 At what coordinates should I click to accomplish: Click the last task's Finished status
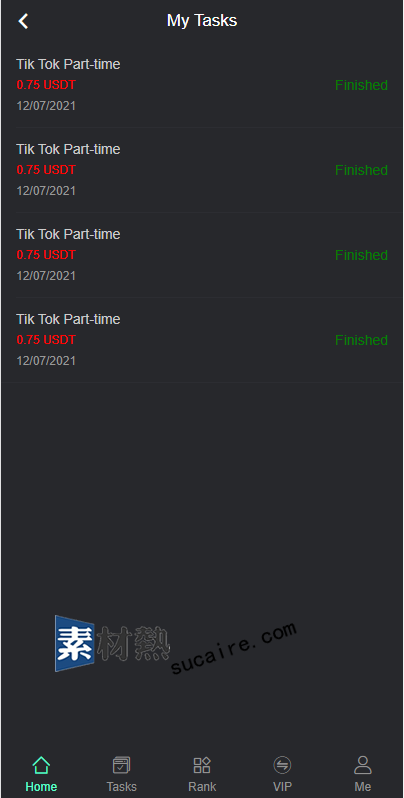pos(361,340)
